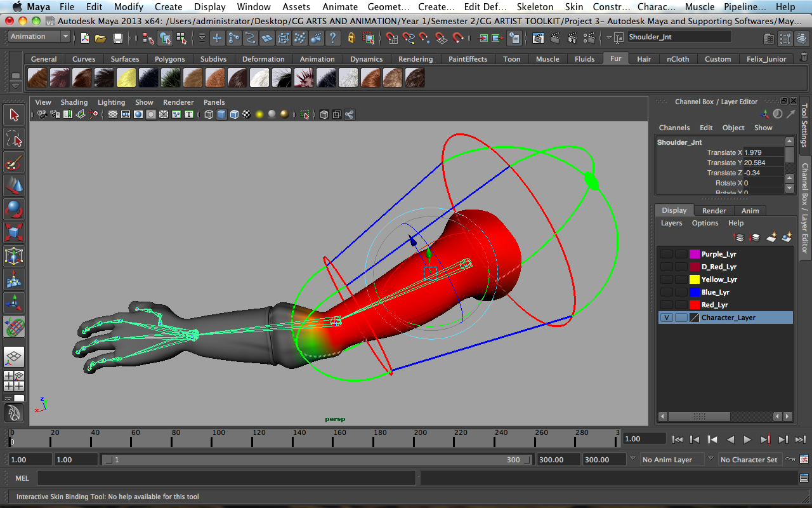Screen dimensions: 812x508
Task: Toggle visibility box of Red_Lyr
Action: 666,305
